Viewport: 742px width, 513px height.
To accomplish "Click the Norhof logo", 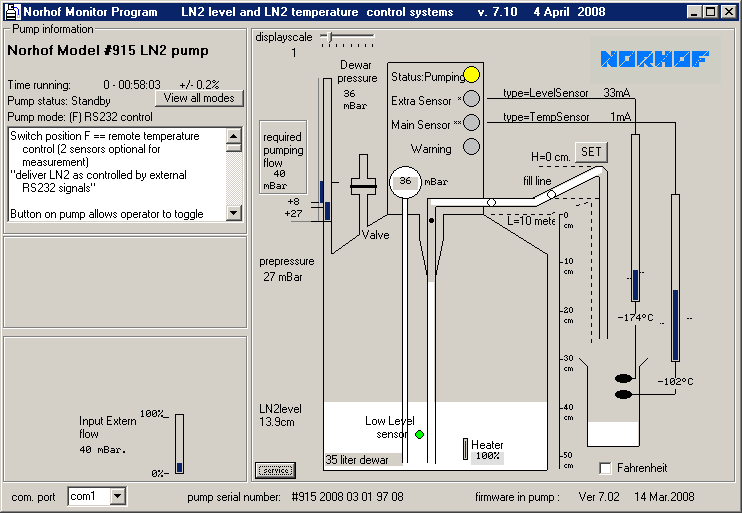I will pos(655,59).
